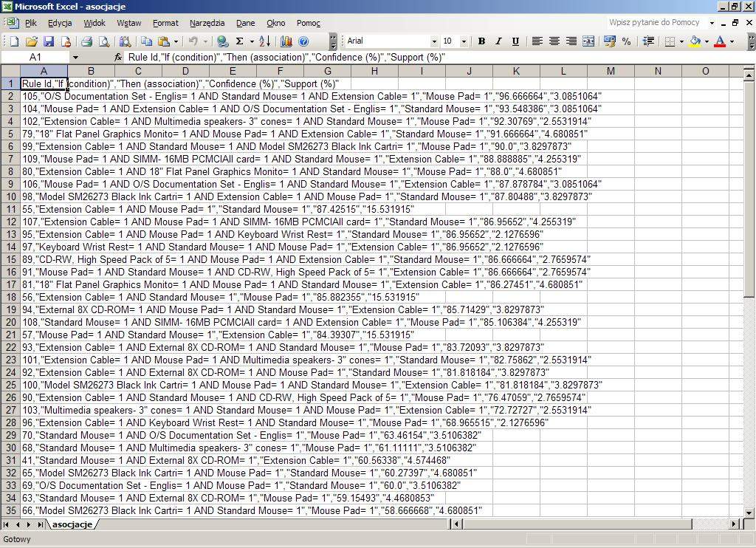Copy the selection with the Copy icon
This screenshot has width=756, height=548.
(x=147, y=41)
